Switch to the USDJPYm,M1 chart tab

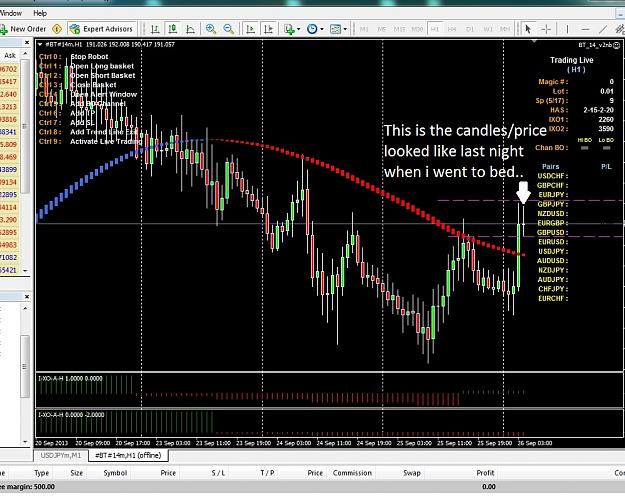click(x=61, y=455)
